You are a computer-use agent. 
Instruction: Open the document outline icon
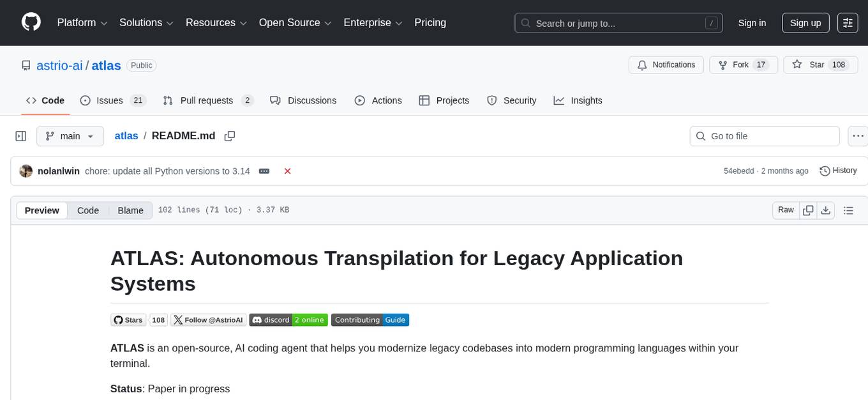848,210
